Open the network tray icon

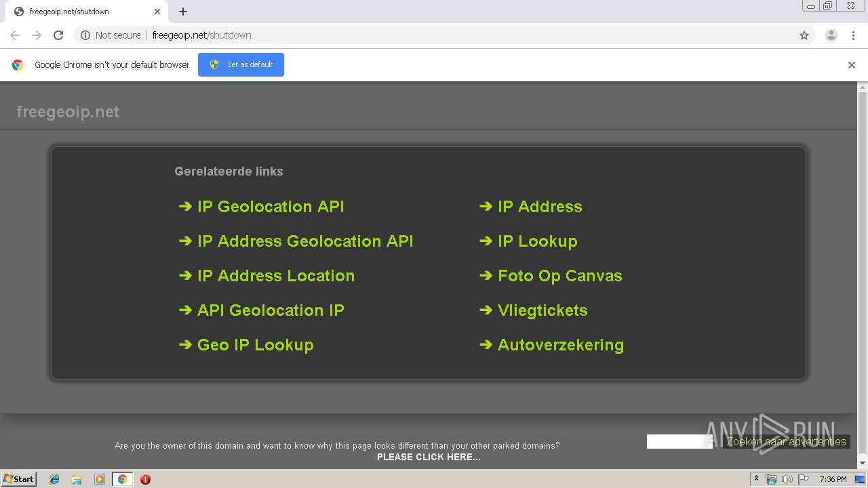click(x=771, y=479)
